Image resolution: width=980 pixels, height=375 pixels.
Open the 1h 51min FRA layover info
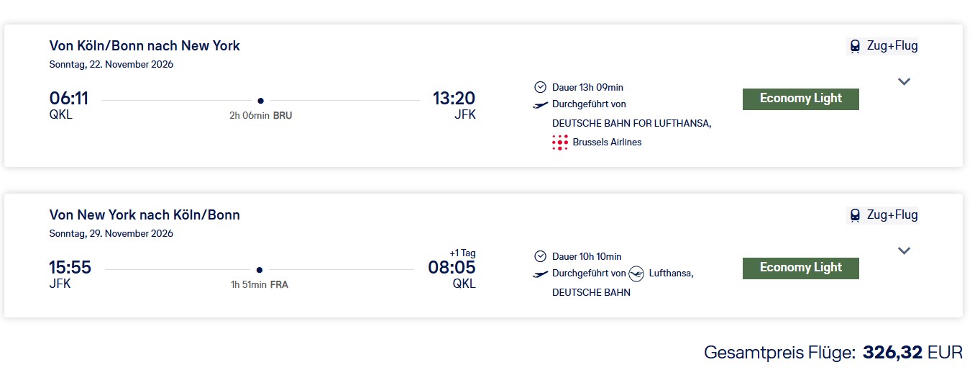(260, 284)
